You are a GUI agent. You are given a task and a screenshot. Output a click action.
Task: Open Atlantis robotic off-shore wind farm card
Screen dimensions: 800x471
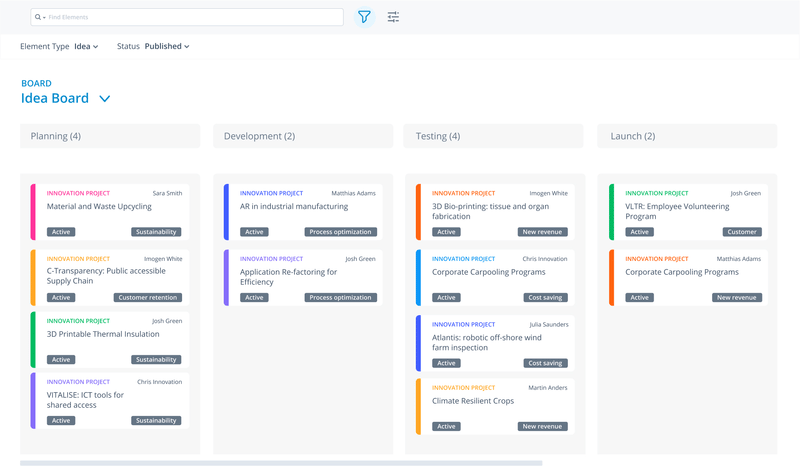pos(490,343)
